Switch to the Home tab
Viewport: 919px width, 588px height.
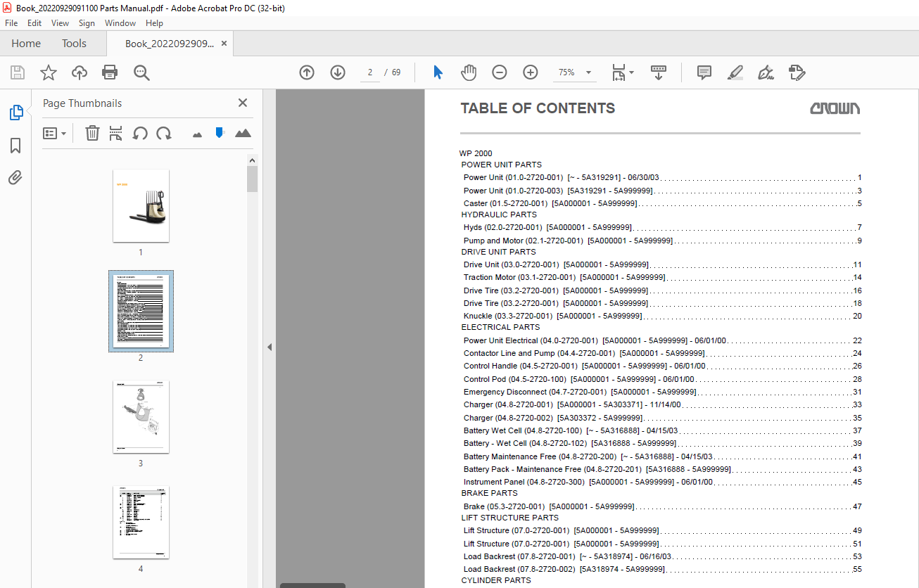click(26, 44)
